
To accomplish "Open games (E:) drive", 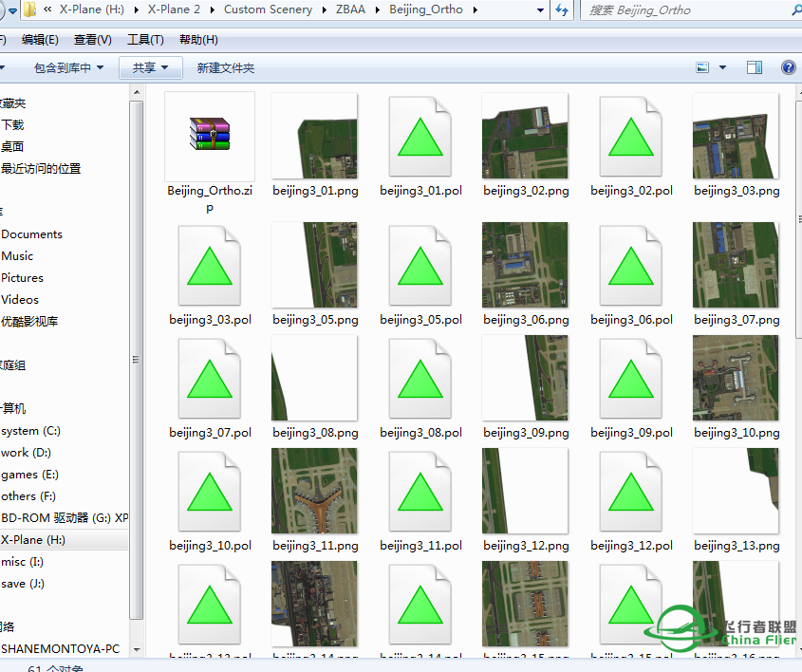I will coord(29,475).
